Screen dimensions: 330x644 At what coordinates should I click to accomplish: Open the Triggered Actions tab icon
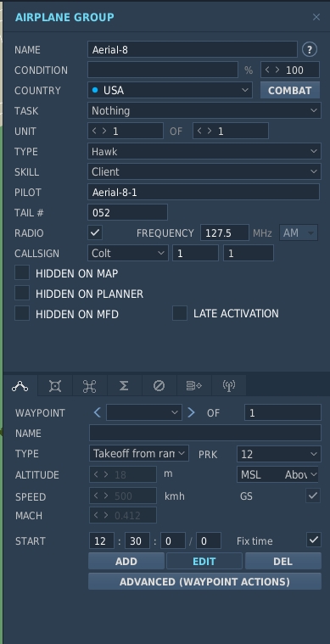tap(89, 386)
